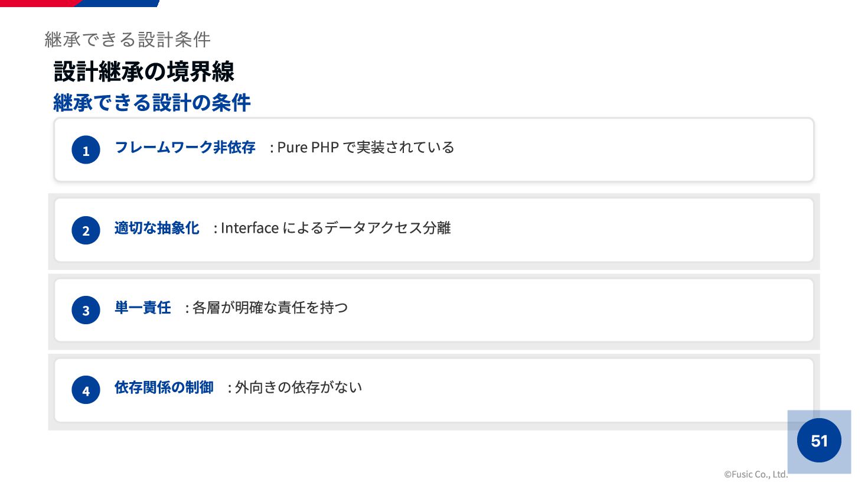Click the text Pure PHP で実装されている
Screen dimensions: 868x489
(366, 147)
